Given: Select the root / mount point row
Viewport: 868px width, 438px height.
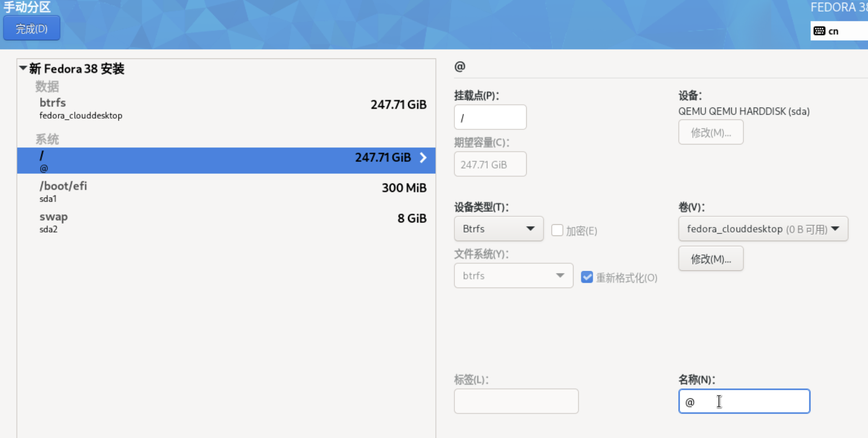Looking at the screenshot, I should pyautogui.click(x=226, y=161).
